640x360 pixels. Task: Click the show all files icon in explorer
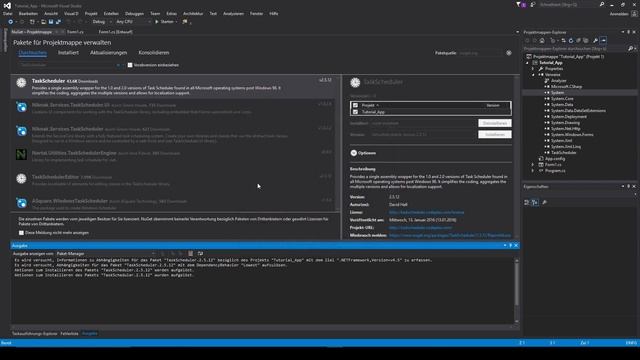[586, 40]
